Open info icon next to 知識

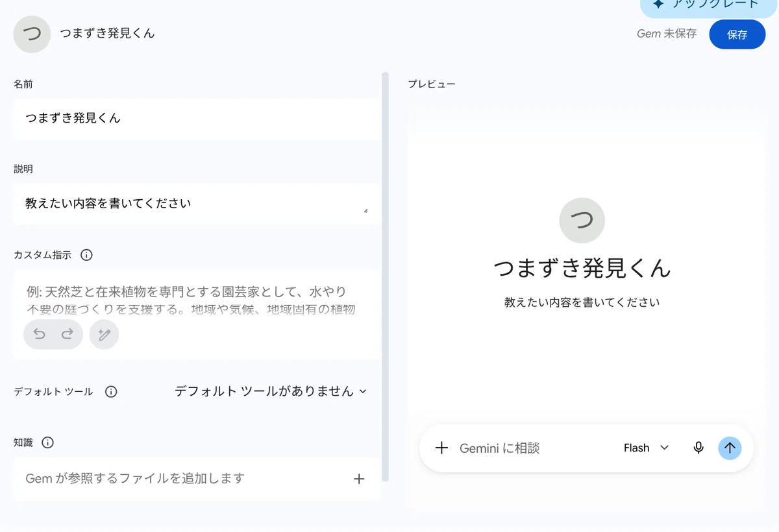pos(47,442)
